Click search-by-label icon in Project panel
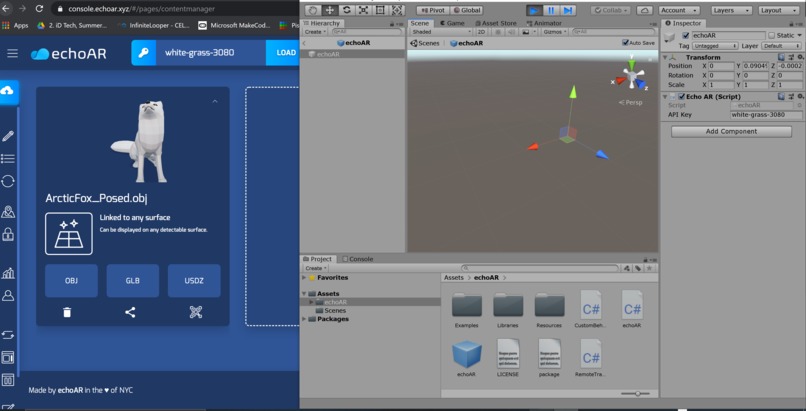 pyautogui.click(x=638, y=268)
